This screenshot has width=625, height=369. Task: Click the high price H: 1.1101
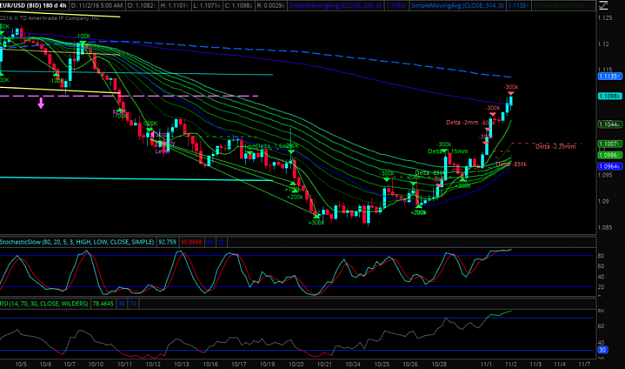173,6
